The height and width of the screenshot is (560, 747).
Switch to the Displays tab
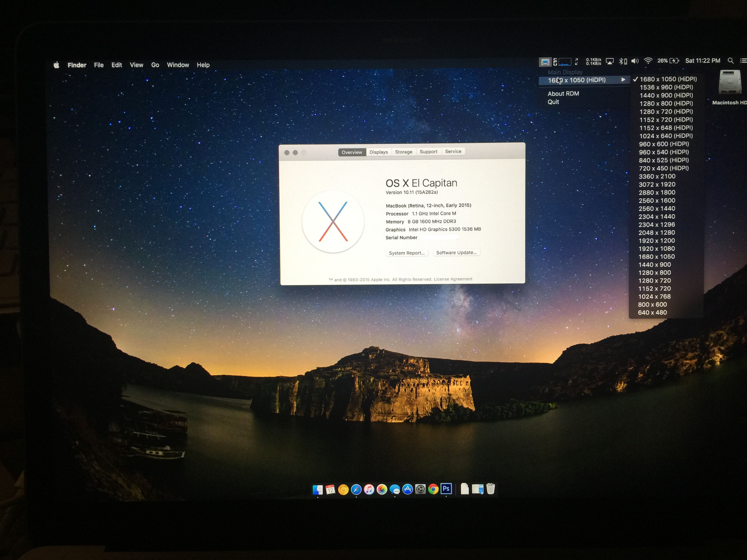tap(379, 152)
